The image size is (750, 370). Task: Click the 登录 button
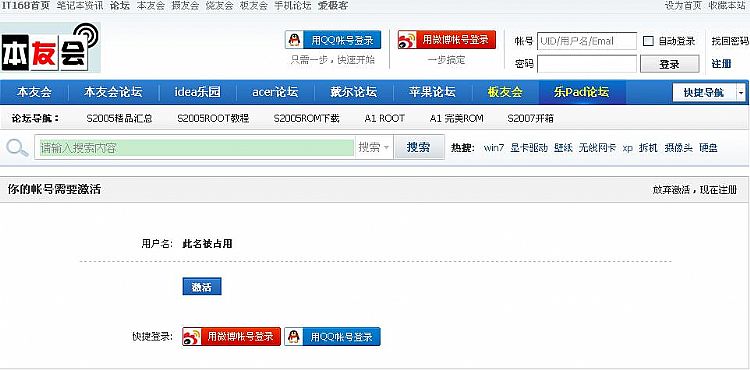(669, 65)
